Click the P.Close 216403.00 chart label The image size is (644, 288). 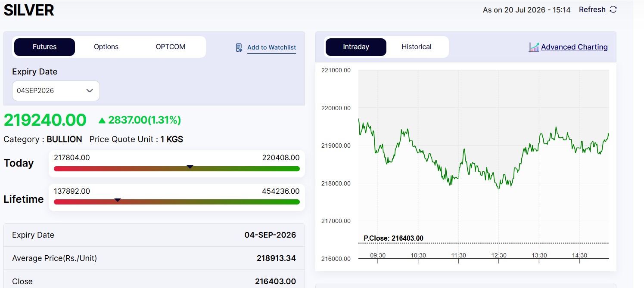[x=393, y=238]
